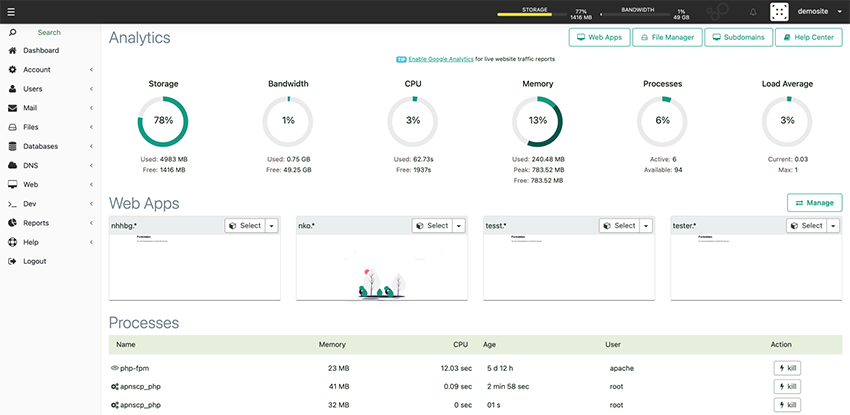Image resolution: width=850 pixels, height=415 pixels.
Task: Click the Reports pie chart icon
Action: coord(12,223)
